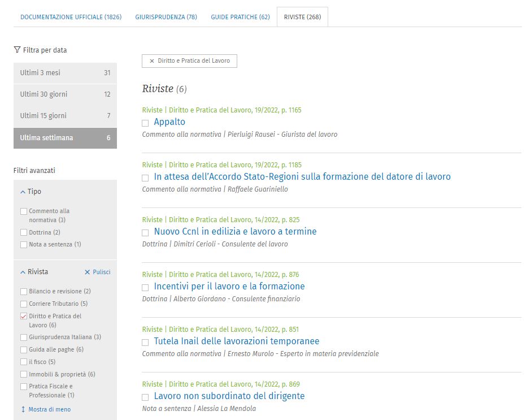531x420 pixels.
Task: Select checkbox for Tutela Inail article
Action: [145, 342]
